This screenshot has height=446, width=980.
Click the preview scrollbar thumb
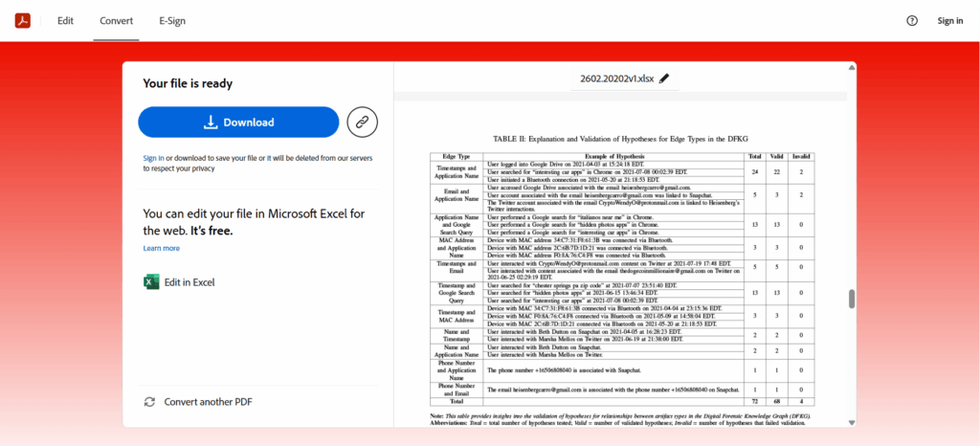coord(851,299)
